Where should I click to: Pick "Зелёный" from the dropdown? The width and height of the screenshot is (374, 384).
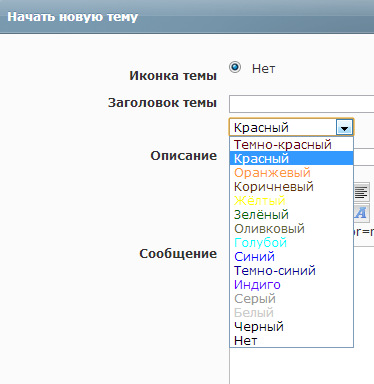[x=291, y=214]
